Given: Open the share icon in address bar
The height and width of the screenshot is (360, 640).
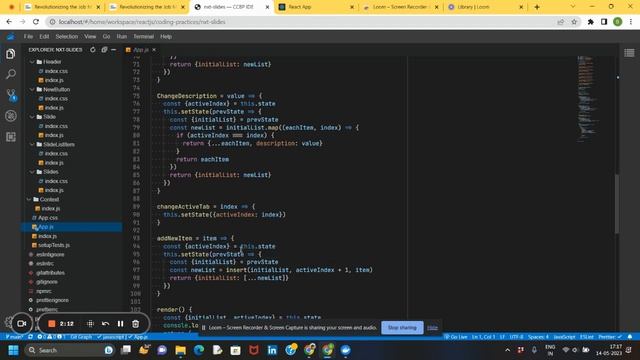Looking at the screenshot, I should (560, 22).
